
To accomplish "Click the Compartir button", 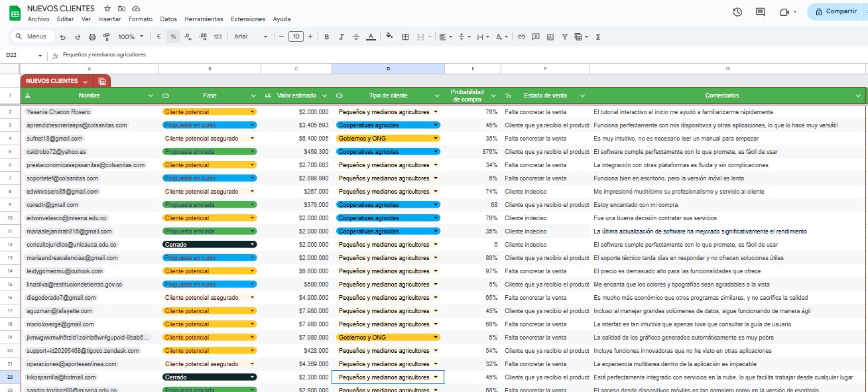I will click(x=836, y=11).
